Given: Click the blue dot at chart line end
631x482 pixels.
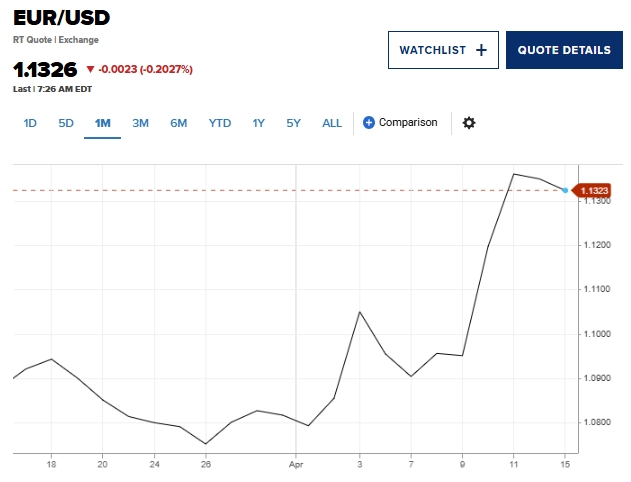Looking at the screenshot, I should 566,190.
